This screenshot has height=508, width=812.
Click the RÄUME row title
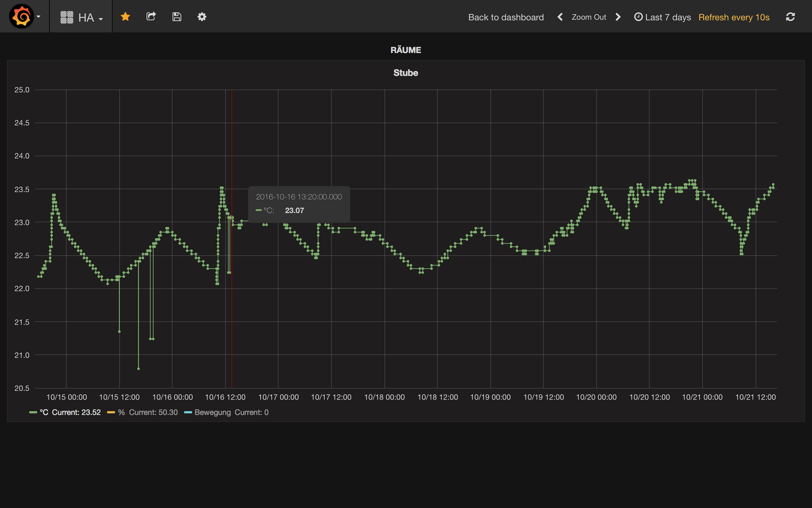click(406, 50)
